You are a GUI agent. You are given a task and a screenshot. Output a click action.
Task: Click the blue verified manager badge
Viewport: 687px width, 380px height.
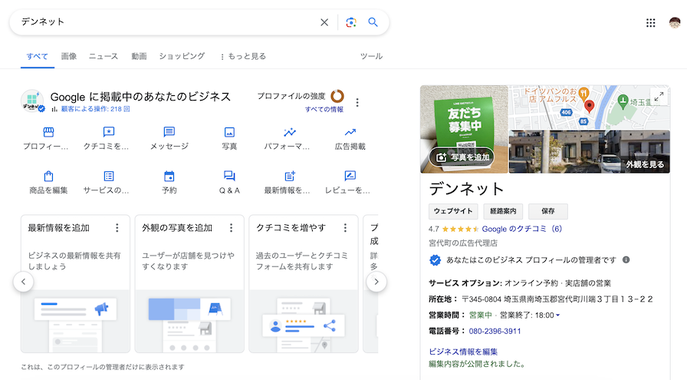coord(435,260)
